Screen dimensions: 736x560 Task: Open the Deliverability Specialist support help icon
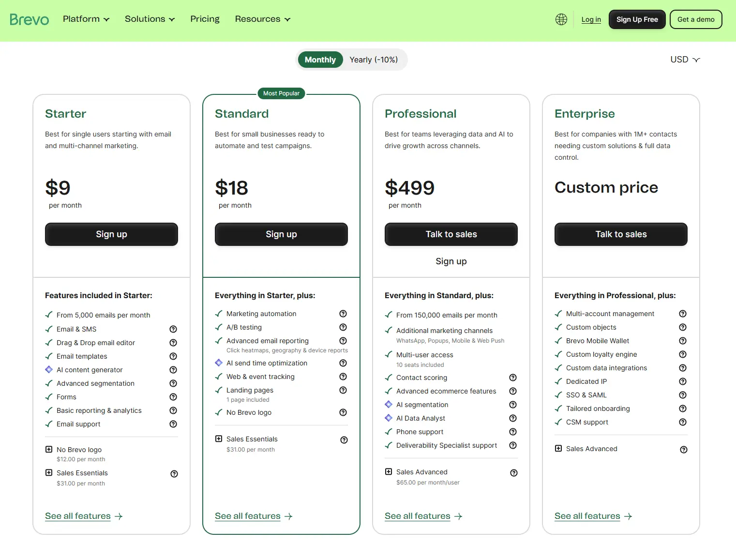[x=513, y=445]
